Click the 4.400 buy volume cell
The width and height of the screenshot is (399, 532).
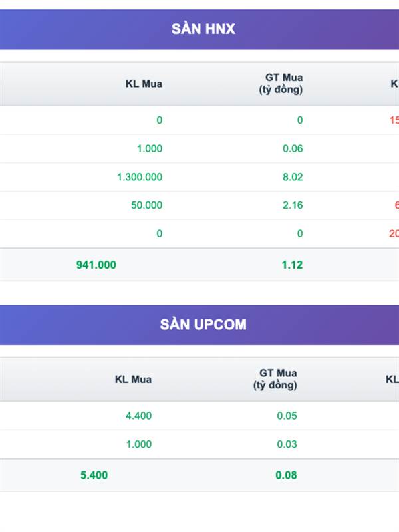coord(138,416)
